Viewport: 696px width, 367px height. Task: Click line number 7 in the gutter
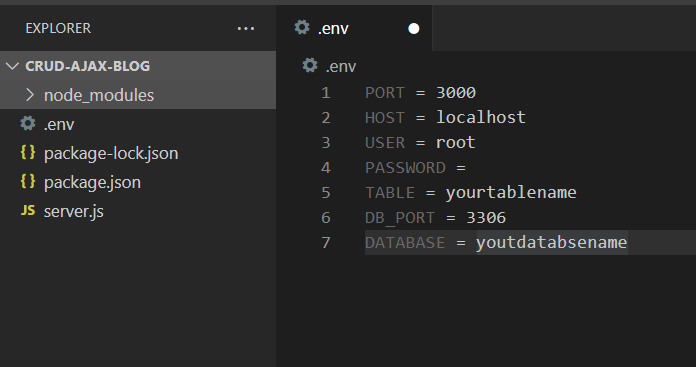point(326,242)
